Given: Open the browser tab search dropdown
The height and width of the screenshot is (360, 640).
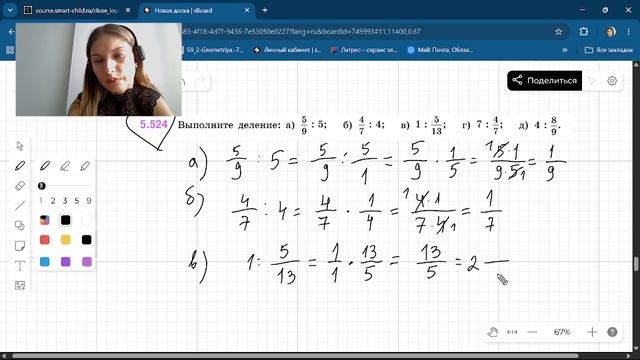Looking at the screenshot, I should 10,10.
